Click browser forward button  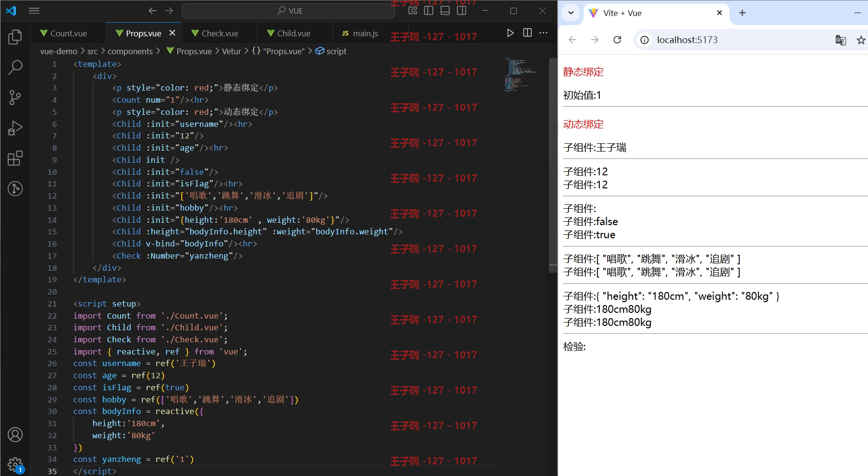click(x=595, y=40)
